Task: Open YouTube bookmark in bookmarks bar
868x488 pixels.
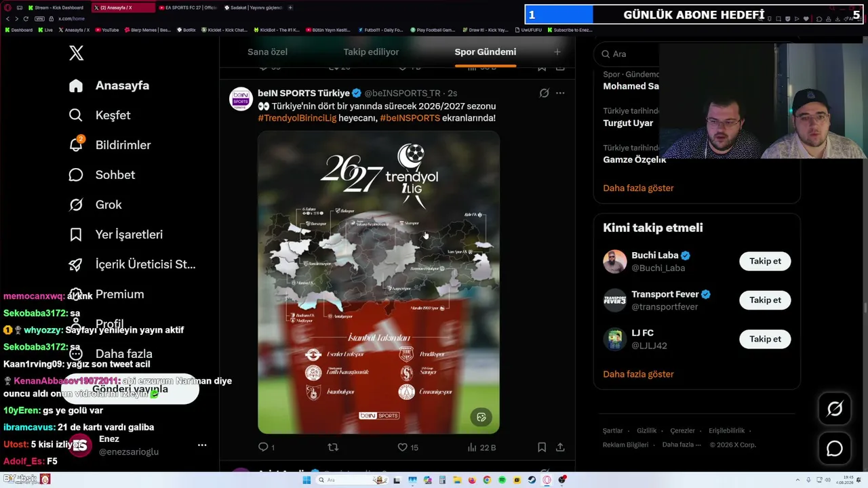Action: [x=107, y=30]
